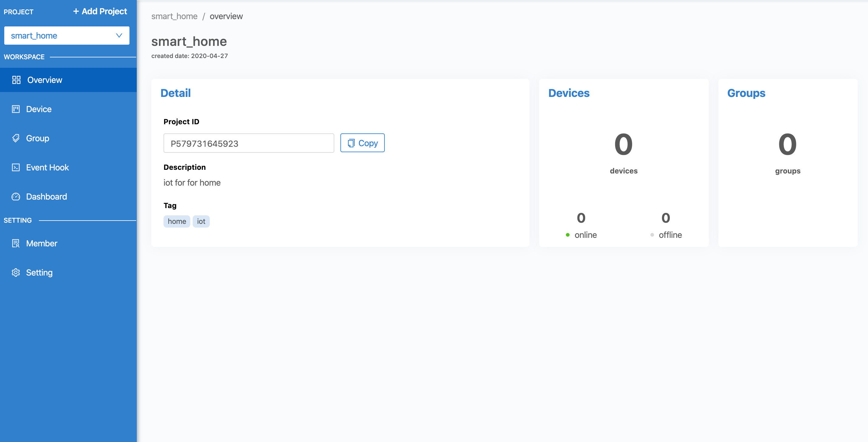
Task: Click the Setting gear icon
Action: click(x=16, y=273)
